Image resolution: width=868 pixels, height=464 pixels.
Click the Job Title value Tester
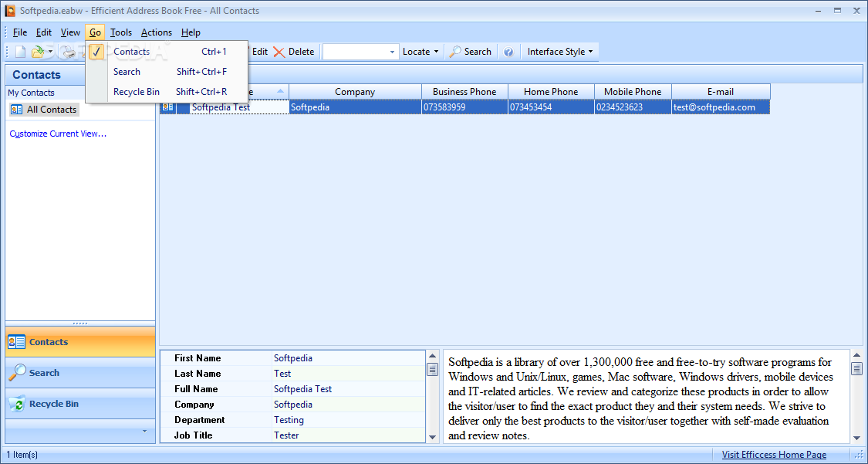pos(286,435)
